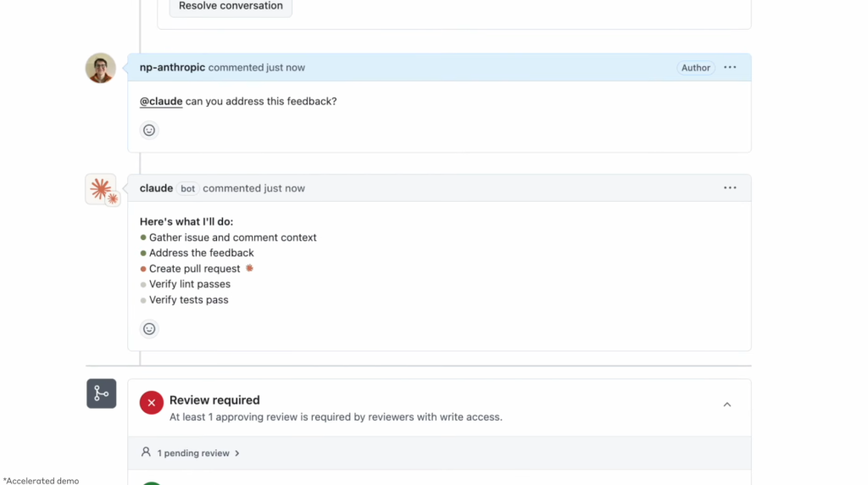This screenshot has height=485, width=868.
Task: Open the options menu on np-anthropic's comment
Action: pos(730,68)
